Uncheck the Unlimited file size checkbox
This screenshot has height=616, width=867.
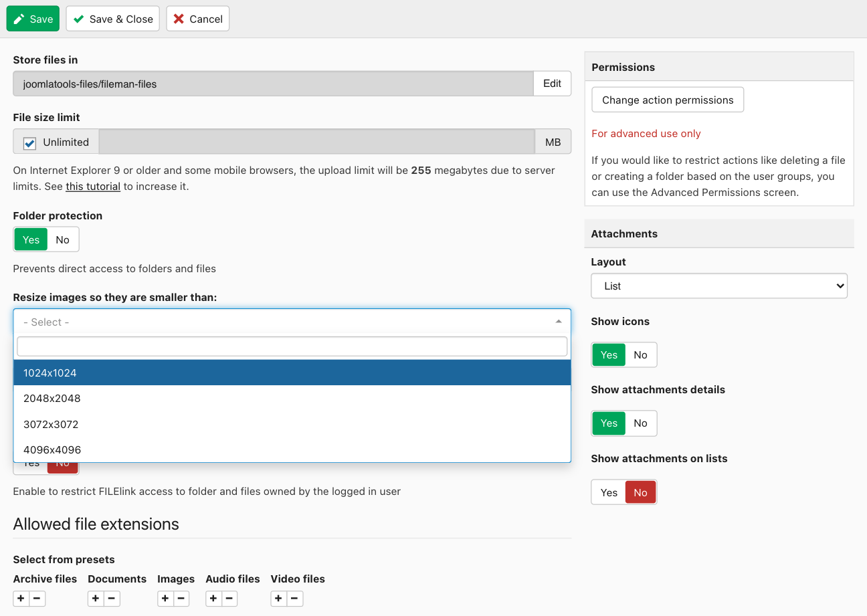click(30, 142)
